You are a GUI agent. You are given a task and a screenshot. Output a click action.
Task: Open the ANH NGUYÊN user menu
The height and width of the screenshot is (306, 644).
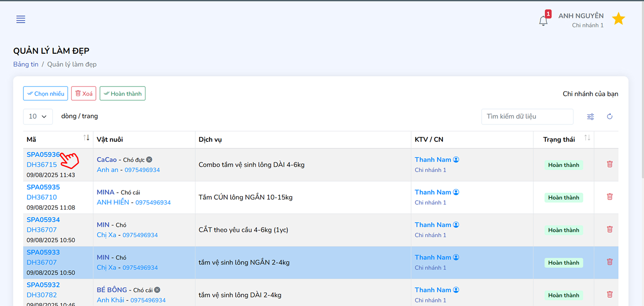point(580,20)
